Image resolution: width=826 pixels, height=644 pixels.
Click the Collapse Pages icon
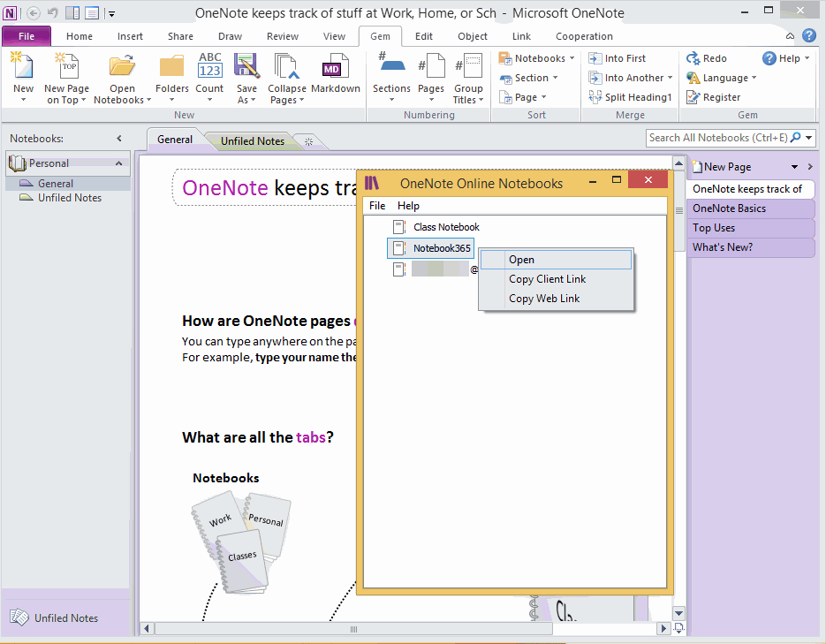pos(286,66)
